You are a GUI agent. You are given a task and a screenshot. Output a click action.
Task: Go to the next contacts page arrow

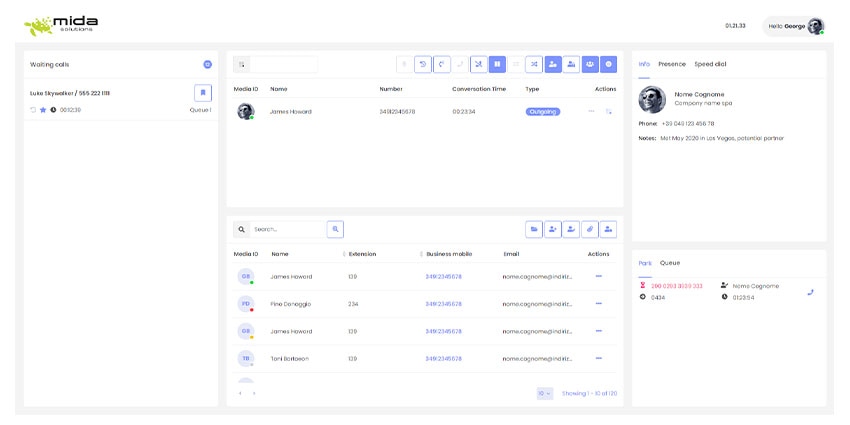[x=254, y=393]
